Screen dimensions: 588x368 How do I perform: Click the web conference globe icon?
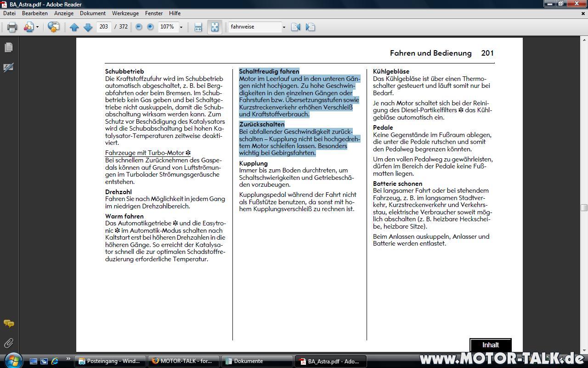[53, 27]
